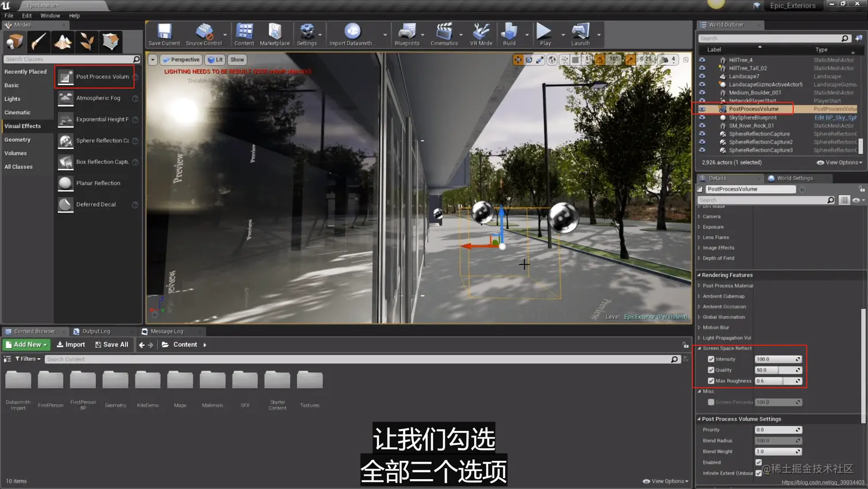Screen dimensions: 868x489
Task: Expand the Exposure section
Action: [699, 227]
